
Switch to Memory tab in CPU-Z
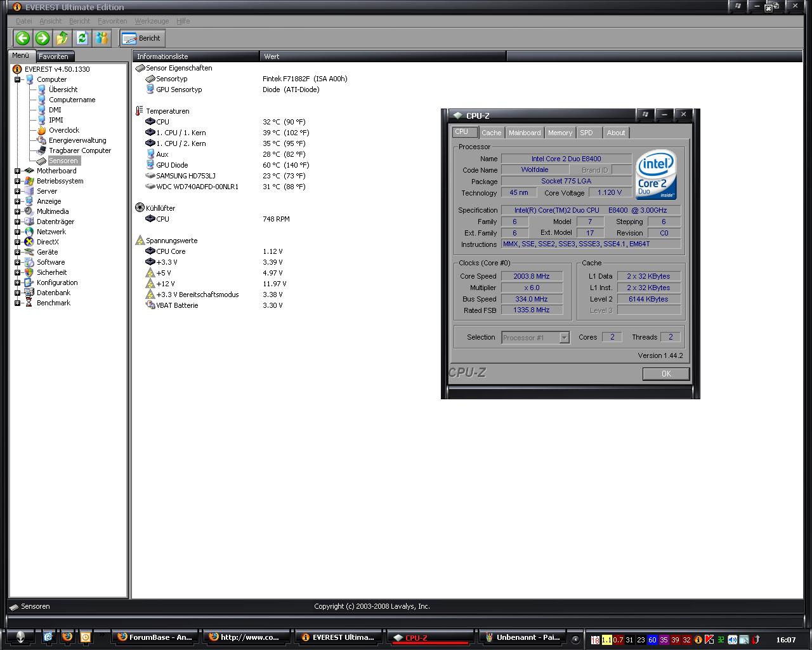click(x=560, y=133)
